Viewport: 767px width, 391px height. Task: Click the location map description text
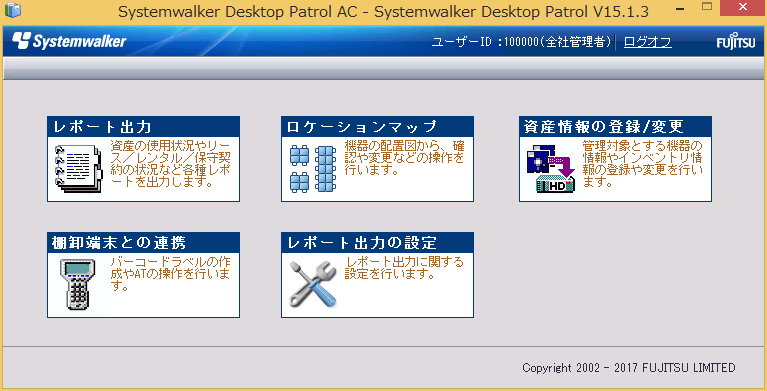(x=404, y=158)
